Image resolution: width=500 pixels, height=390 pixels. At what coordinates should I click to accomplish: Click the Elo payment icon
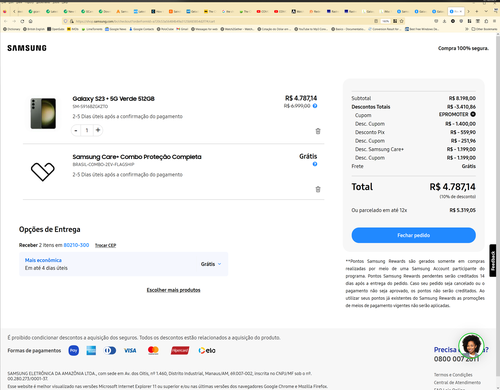(207, 350)
